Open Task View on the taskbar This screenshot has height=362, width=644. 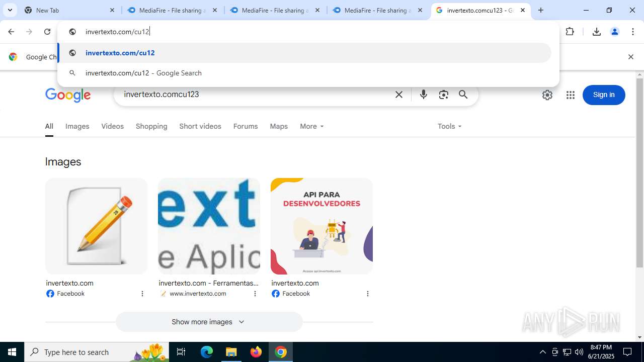coord(182,352)
